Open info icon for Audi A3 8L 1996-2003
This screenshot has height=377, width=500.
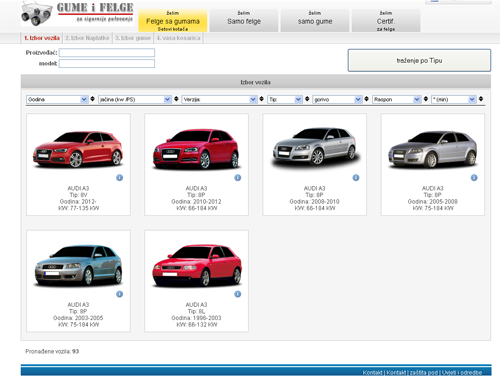[238, 294]
